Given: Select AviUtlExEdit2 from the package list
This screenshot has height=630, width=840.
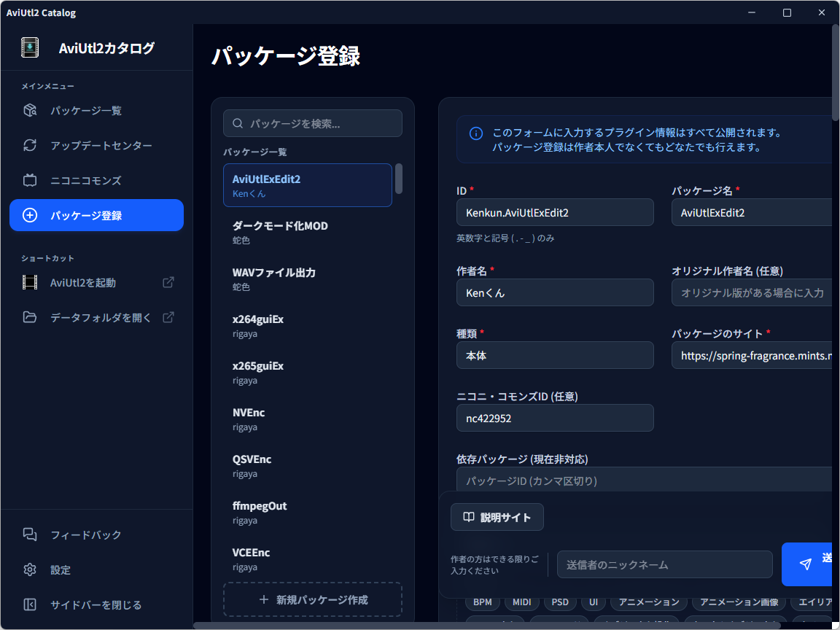Looking at the screenshot, I should [307, 185].
